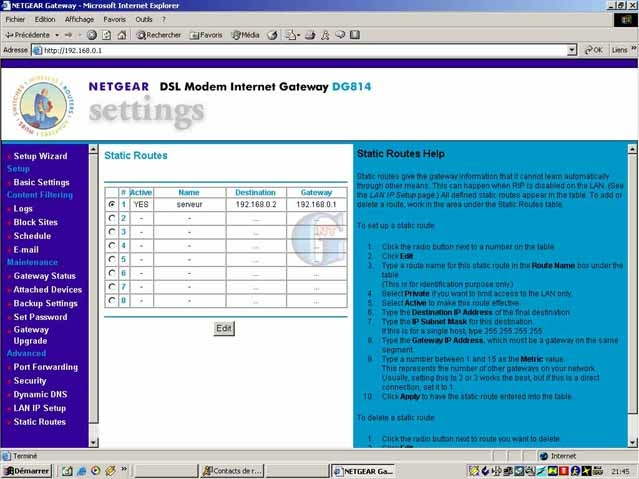639x479 pixels.
Task: Click the NETGEAR Ga... taskbar button
Action: (363, 471)
